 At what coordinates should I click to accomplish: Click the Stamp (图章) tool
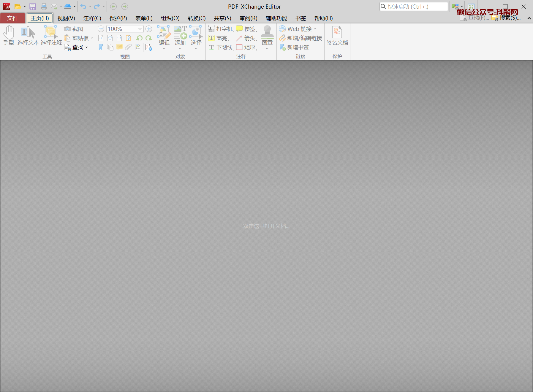[267, 35]
